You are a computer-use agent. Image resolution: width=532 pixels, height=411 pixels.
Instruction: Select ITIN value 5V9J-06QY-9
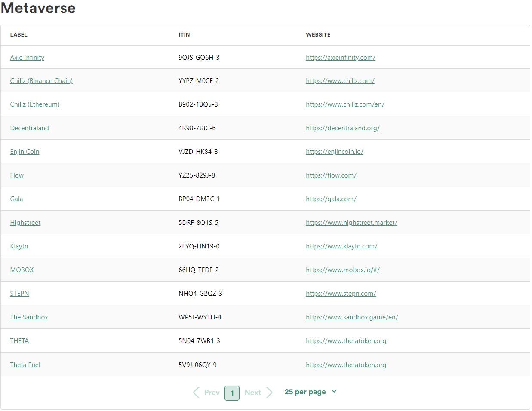(x=197, y=365)
